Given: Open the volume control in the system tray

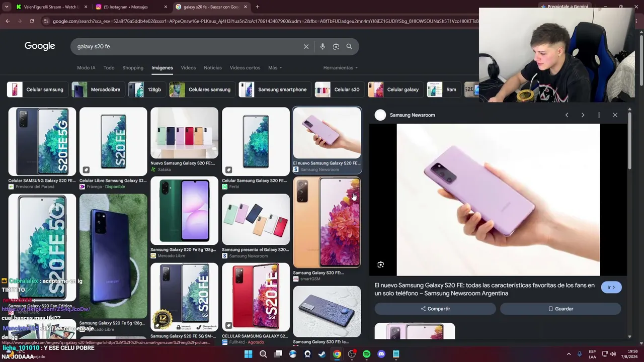Looking at the screenshot, I should click(613, 354).
